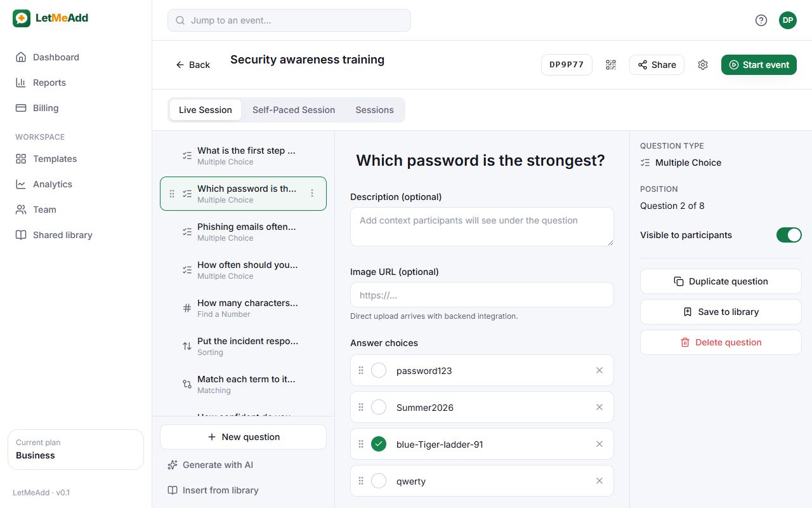812x508 pixels.
Task: Click the help question mark icon
Action: (761, 20)
